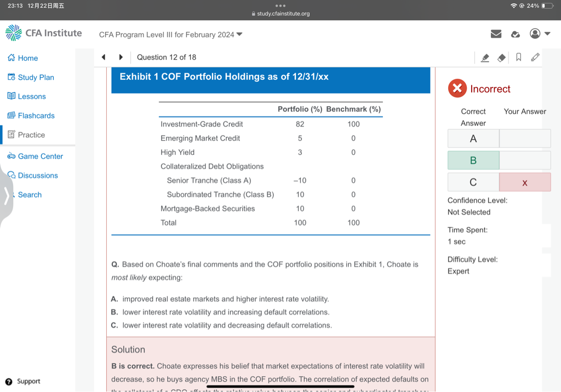Tap the home indicator bar at bottom
This screenshot has height=392, width=561.
[280, 387]
